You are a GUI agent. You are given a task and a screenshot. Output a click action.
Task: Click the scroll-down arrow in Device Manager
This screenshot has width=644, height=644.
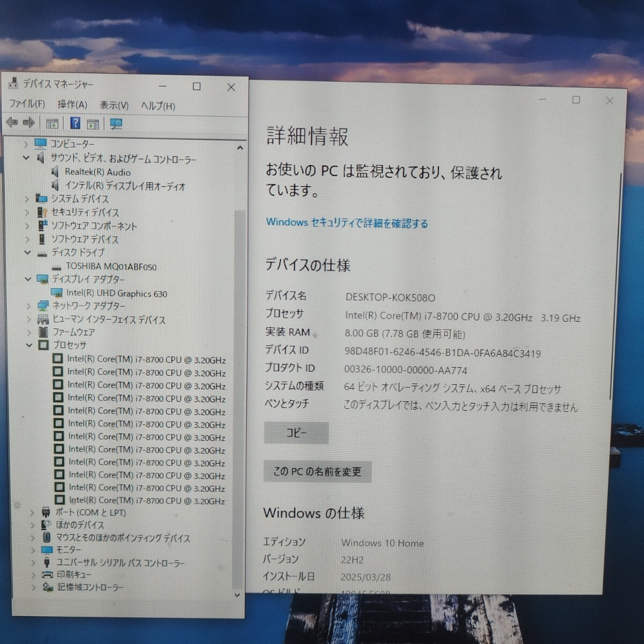click(237, 595)
